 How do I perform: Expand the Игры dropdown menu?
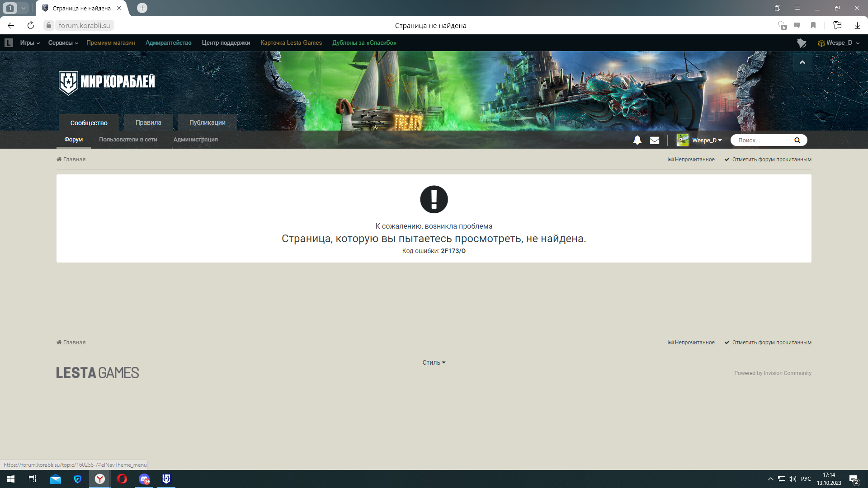pos(30,42)
